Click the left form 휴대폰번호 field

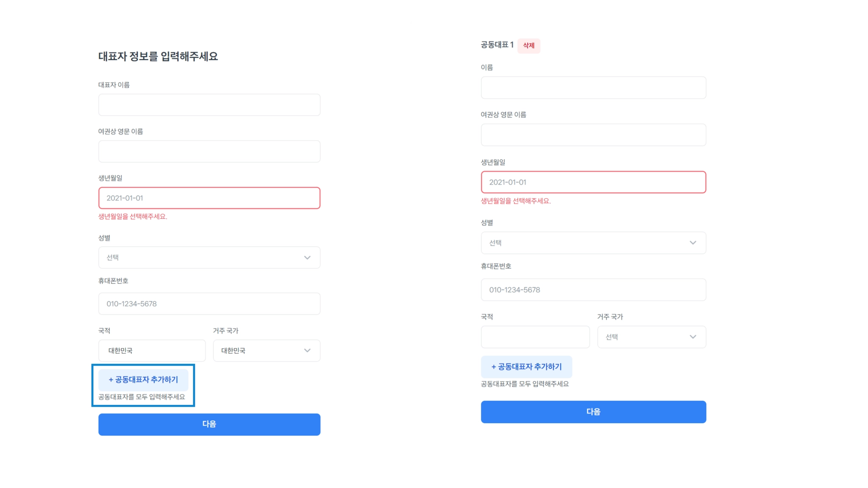coord(209,304)
